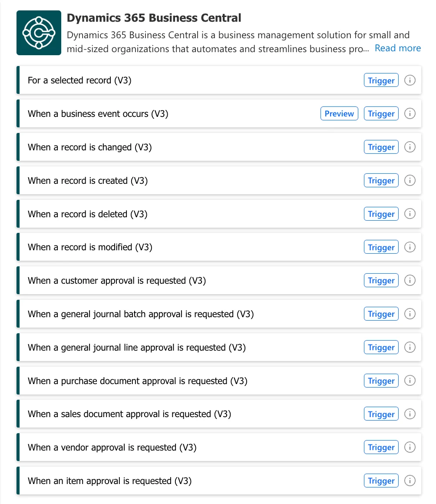436x504 pixels.
Task: Click Read more link in the description
Action: [x=397, y=48]
